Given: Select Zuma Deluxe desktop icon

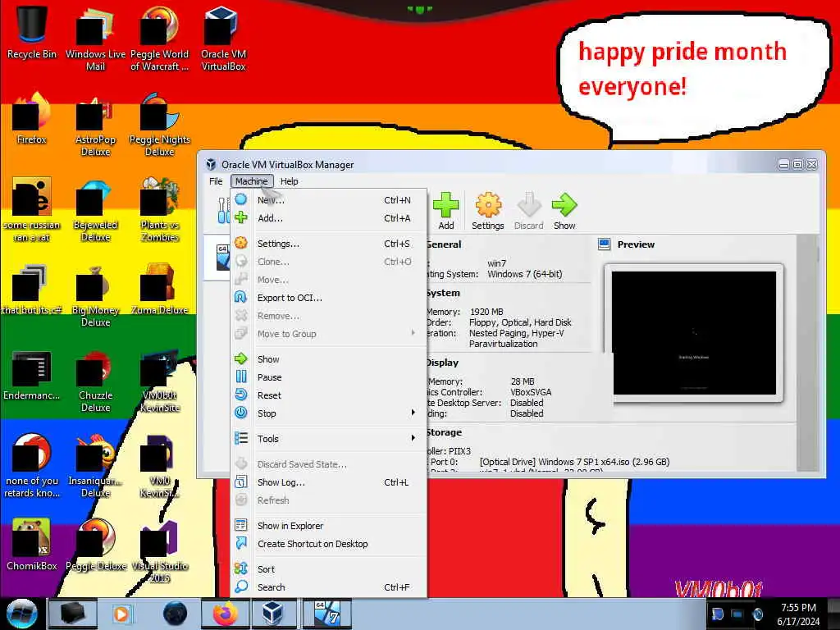Looking at the screenshot, I should point(160,290).
